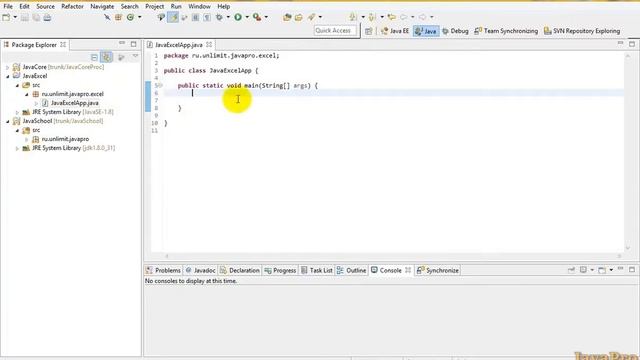
Task: Click the Previous Annotation arrow icon
Action: coord(372,17)
